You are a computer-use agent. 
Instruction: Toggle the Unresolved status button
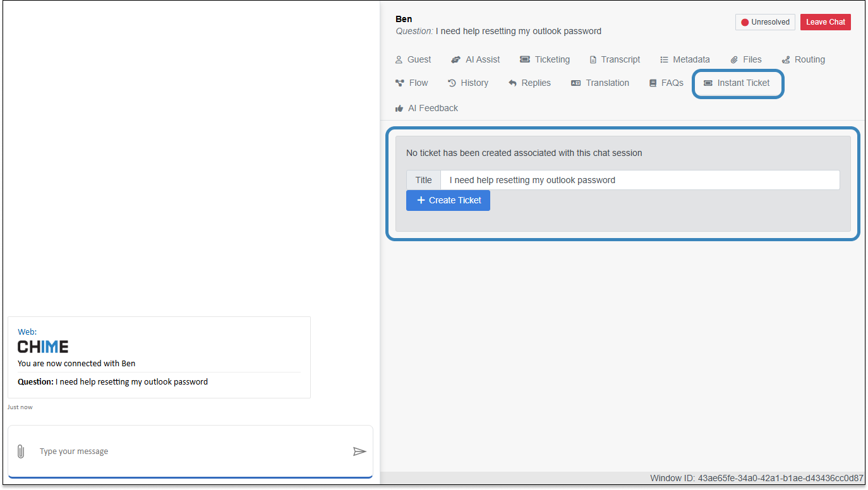coord(765,22)
